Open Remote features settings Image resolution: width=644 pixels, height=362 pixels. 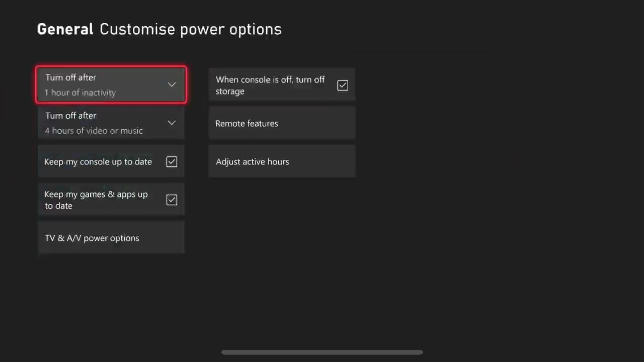click(281, 123)
